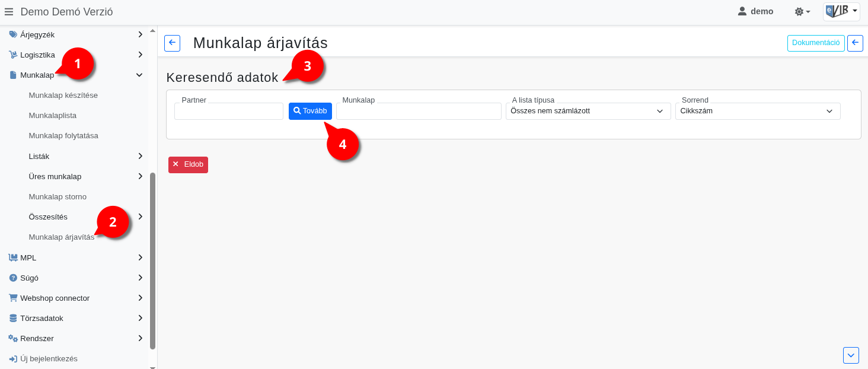Click the hamburger menu icon
The image size is (868, 369).
pyautogui.click(x=9, y=11)
